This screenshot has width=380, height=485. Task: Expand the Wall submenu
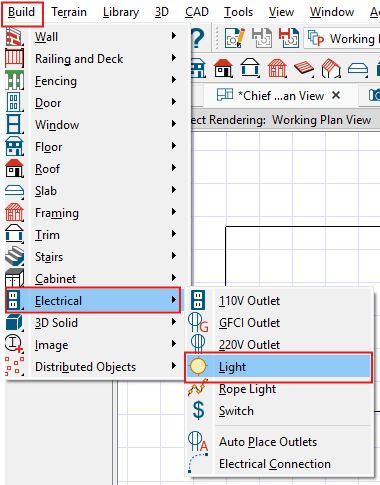pos(174,36)
